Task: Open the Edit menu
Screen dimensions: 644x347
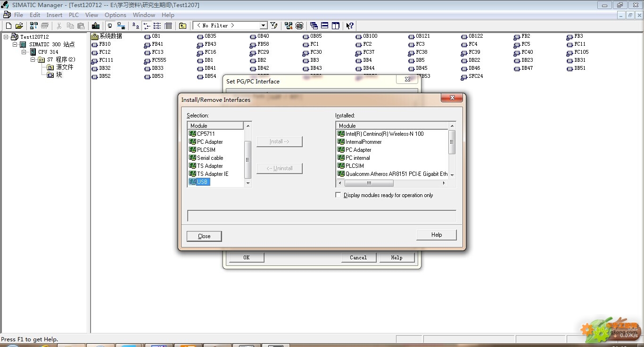Action: click(x=35, y=15)
